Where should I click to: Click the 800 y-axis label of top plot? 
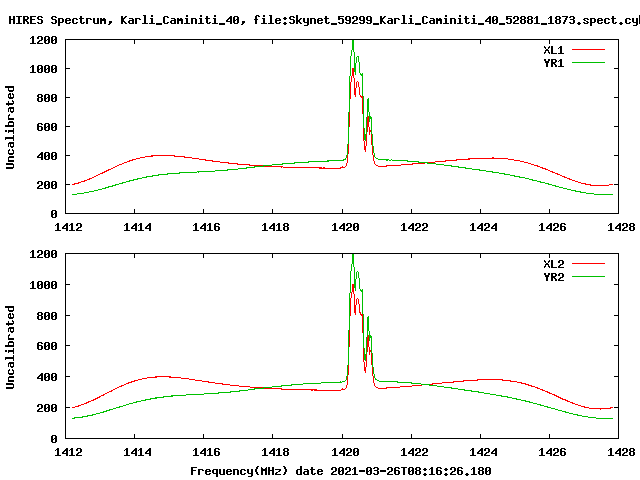(x=47, y=98)
